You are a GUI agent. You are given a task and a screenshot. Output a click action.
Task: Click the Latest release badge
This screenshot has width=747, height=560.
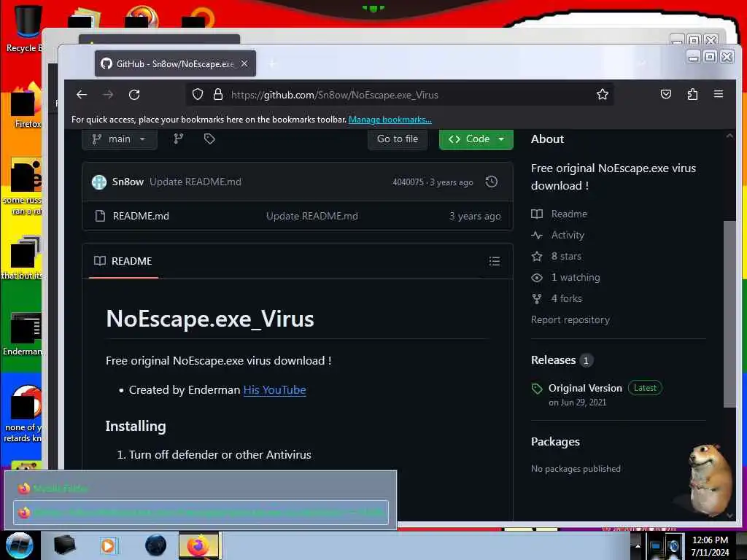coord(645,388)
